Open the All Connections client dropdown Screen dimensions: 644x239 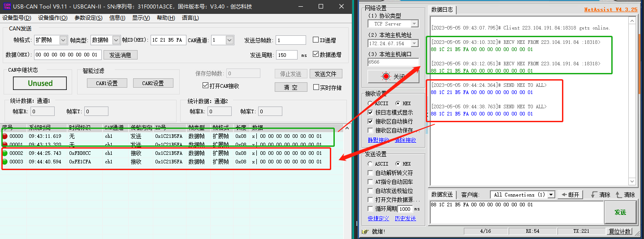click(551, 195)
